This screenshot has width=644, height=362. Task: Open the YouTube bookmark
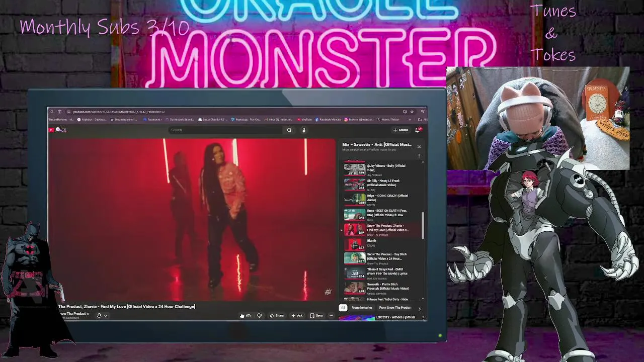(x=305, y=120)
